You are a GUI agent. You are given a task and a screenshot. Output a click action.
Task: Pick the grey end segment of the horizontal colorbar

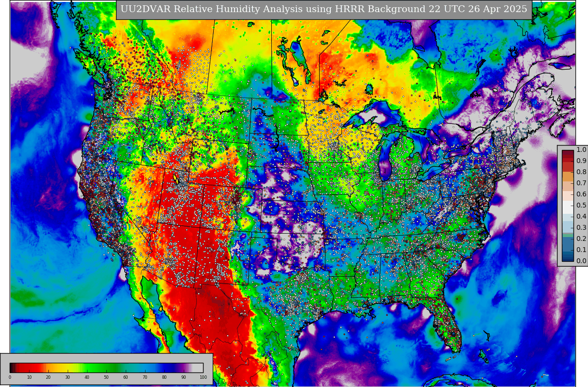point(198,368)
